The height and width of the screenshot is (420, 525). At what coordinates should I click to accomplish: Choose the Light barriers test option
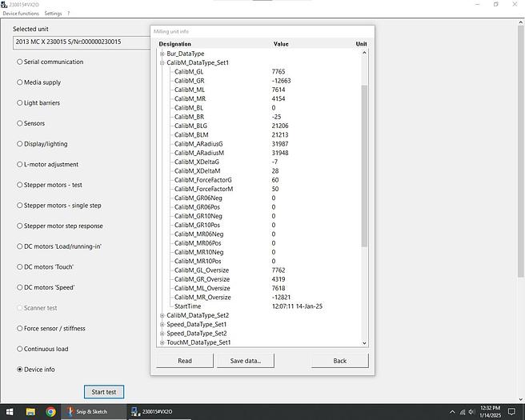(19, 103)
